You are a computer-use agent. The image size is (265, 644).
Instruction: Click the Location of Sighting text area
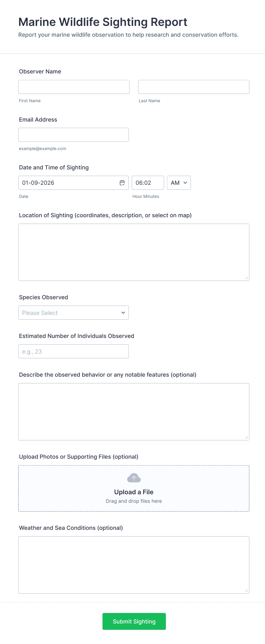[x=134, y=252]
